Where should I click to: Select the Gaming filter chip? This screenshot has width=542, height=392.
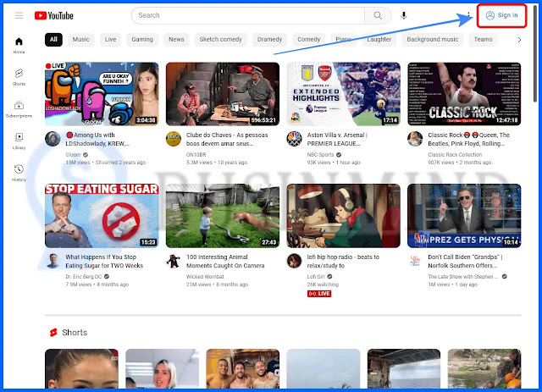click(x=142, y=40)
